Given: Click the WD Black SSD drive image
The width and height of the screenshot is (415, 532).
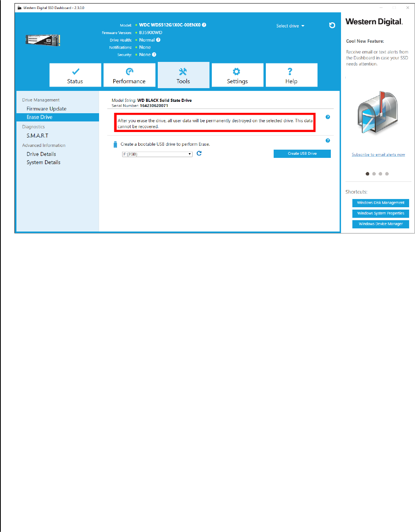Looking at the screenshot, I should [x=43, y=40].
